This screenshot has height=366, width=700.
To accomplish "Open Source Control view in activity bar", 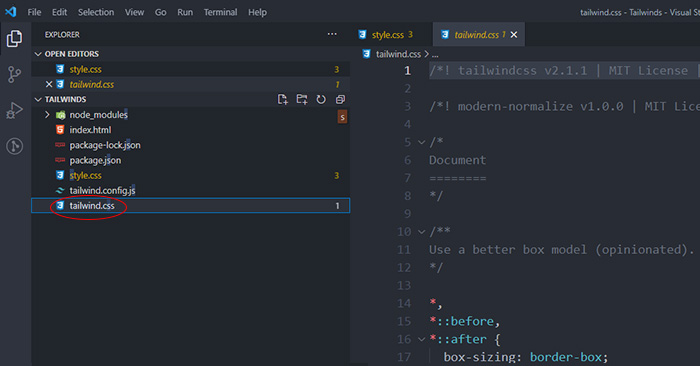I will coord(14,75).
